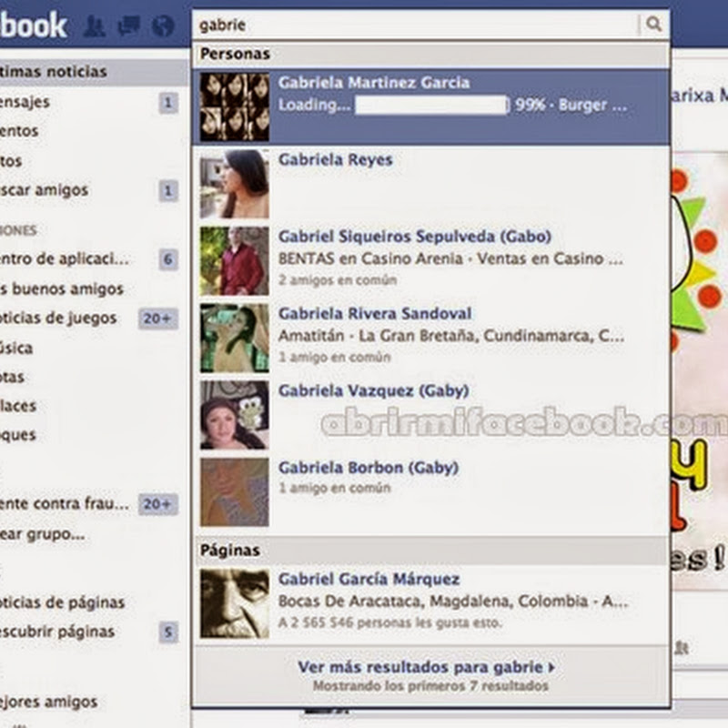
Task: Open Gabriel García Márquez page thumbnail
Action: (235, 603)
